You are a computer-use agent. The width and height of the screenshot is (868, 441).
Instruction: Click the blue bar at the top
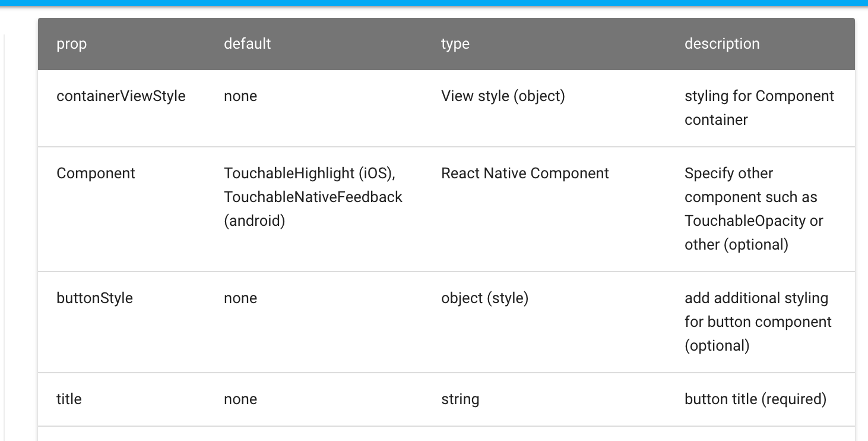434,4
